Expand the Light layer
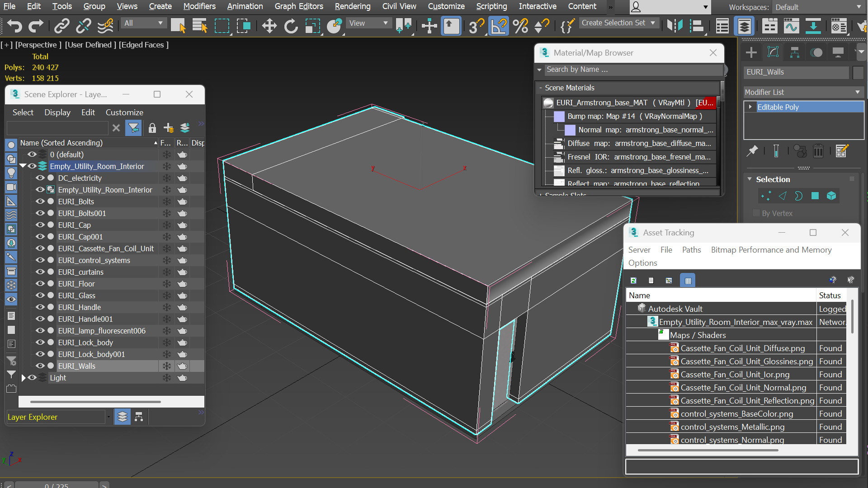Viewport: 868px width, 488px height. coord(24,378)
